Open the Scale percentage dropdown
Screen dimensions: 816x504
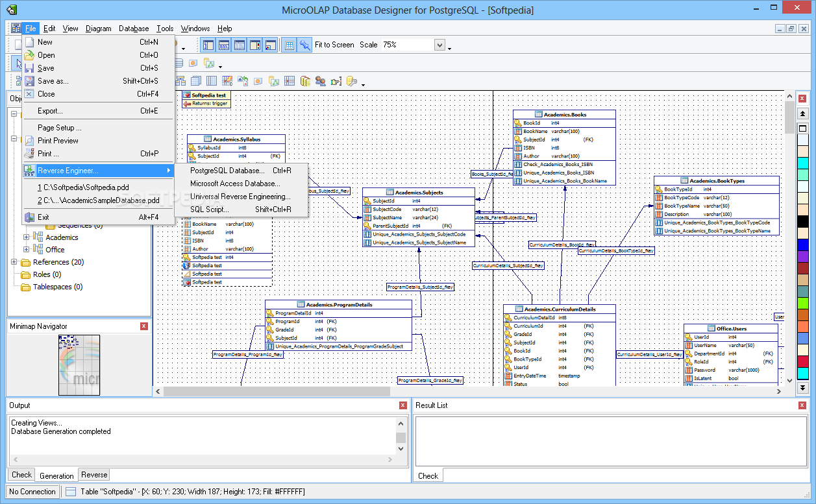[439, 45]
